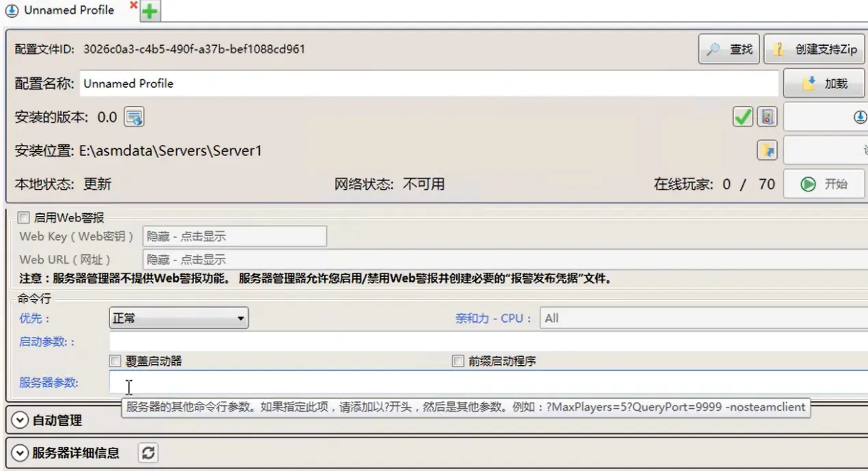
Task: Check the 覆盖启动器 checkbox
Action: [114, 360]
